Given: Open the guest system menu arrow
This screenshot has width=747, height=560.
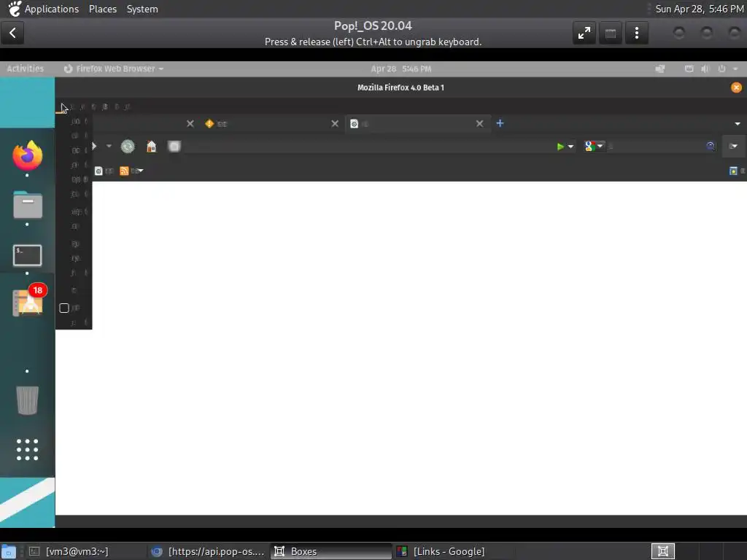Looking at the screenshot, I should pos(735,69).
